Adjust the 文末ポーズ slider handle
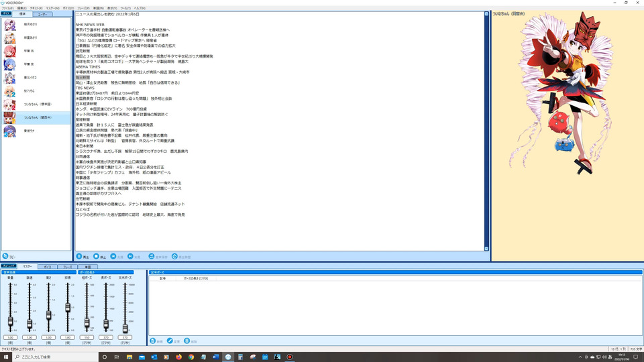Viewport: 644px width, 362px height. point(125,328)
